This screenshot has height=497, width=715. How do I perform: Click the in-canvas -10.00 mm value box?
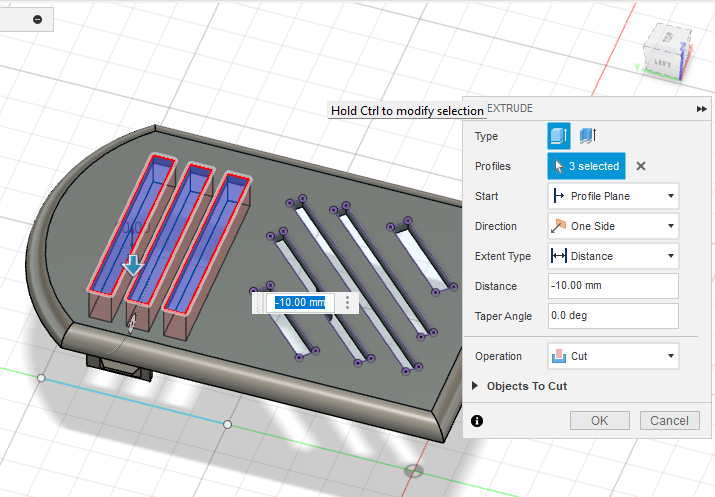tap(300, 302)
